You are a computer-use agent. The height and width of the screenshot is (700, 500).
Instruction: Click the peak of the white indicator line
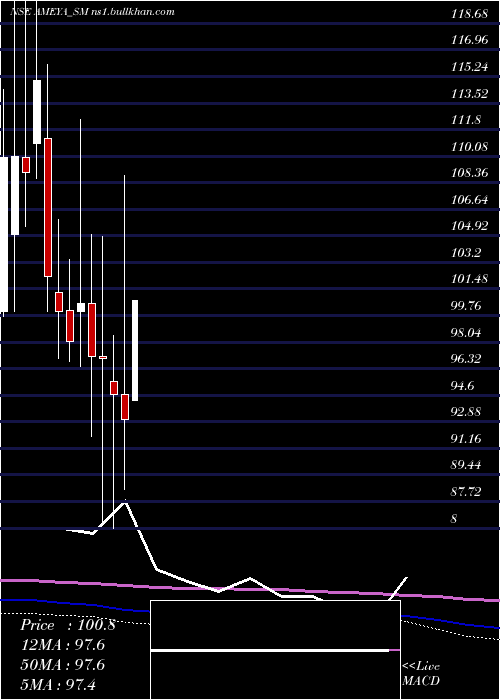coord(125,502)
